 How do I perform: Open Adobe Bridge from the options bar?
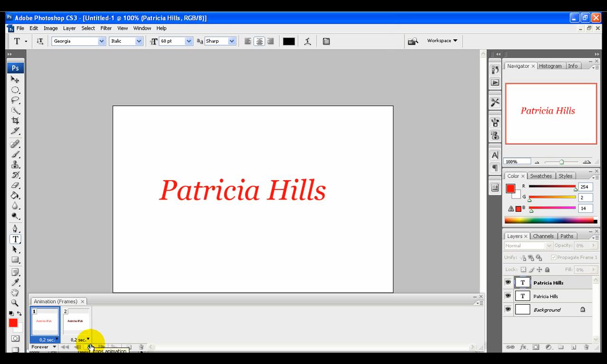click(413, 41)
